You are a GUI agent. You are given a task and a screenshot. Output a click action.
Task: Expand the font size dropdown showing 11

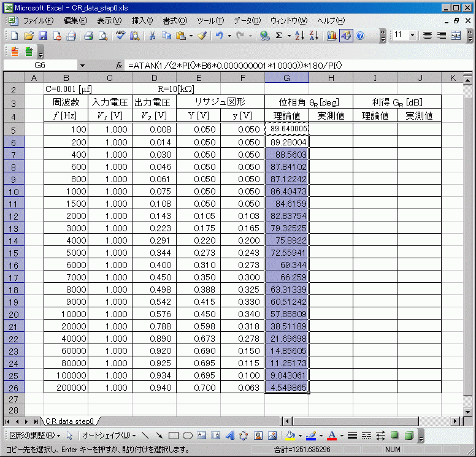tap(412, 36)
